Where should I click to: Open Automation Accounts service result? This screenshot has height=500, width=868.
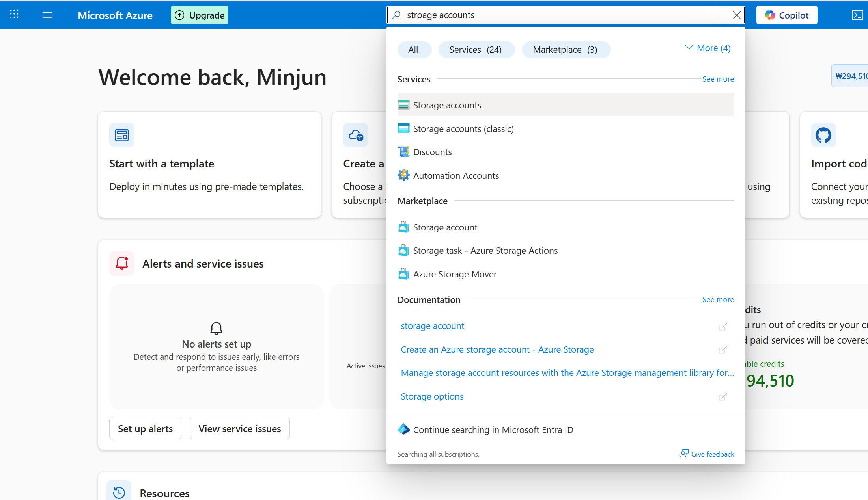455,176
